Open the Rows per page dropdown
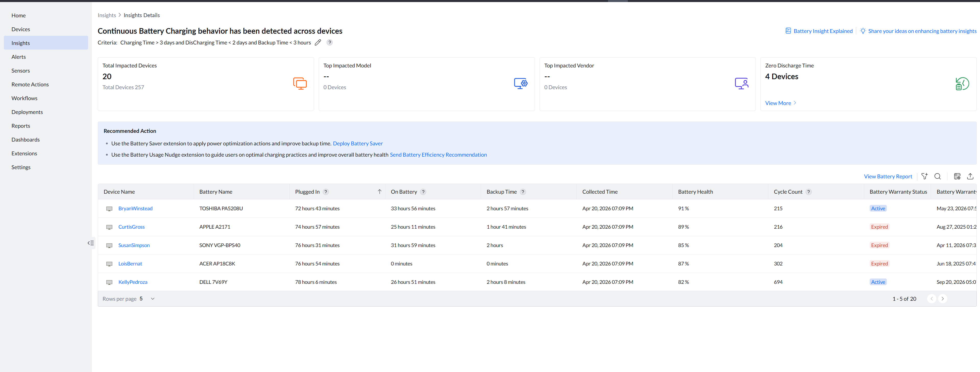 click(x=147, y=299)
